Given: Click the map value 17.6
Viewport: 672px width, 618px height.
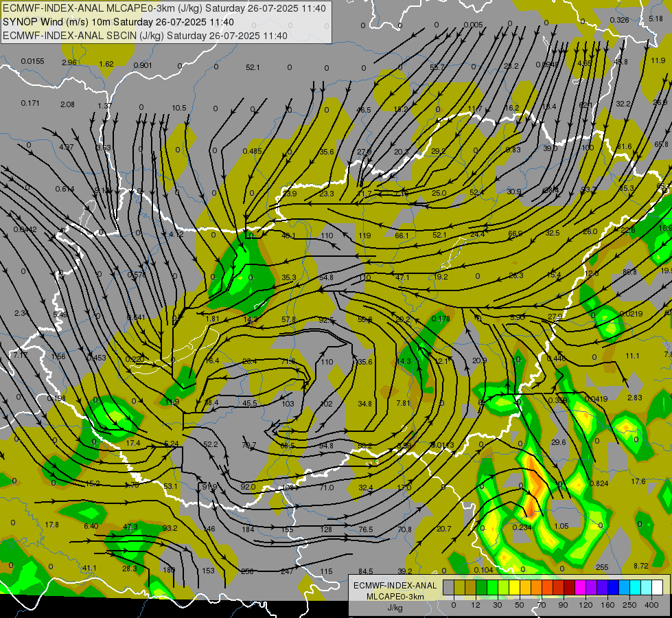Looking at the screenshot, I should pos(638,481).
